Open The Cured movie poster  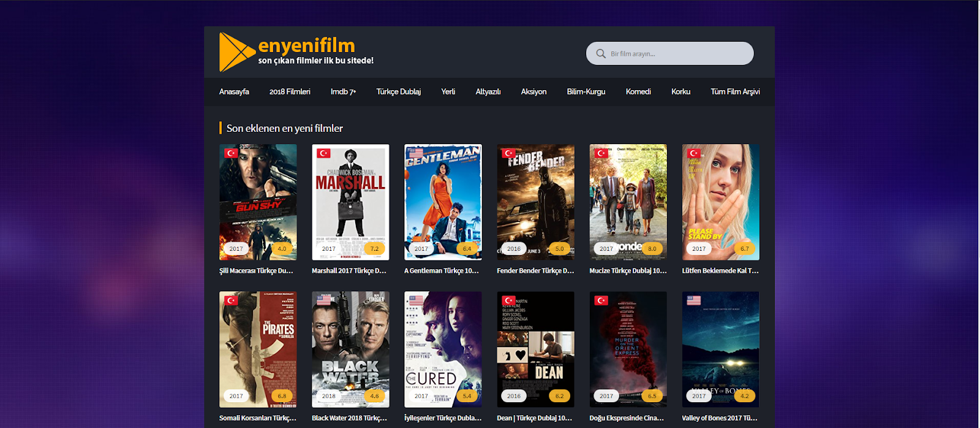pyautogui.click(x=443, y=350)
